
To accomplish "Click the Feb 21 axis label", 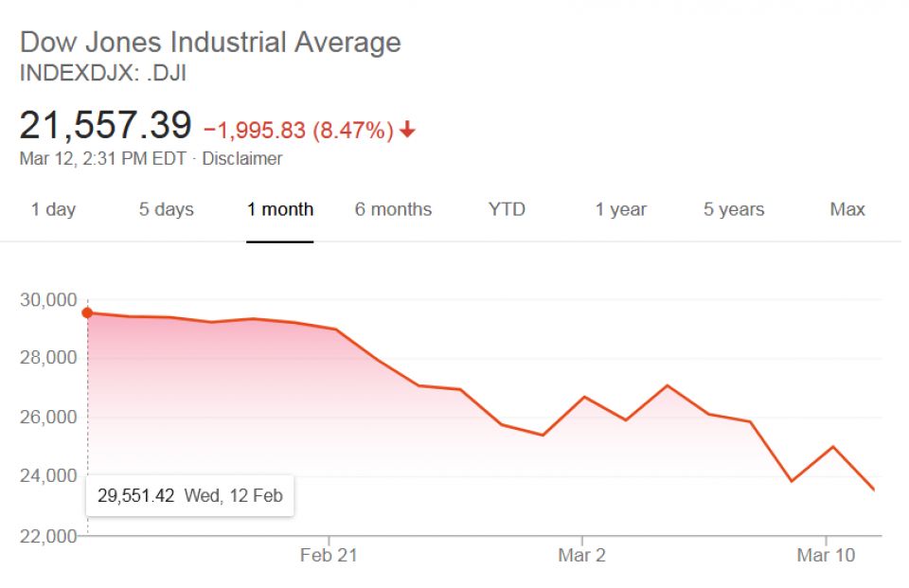I will coord(329,556).
